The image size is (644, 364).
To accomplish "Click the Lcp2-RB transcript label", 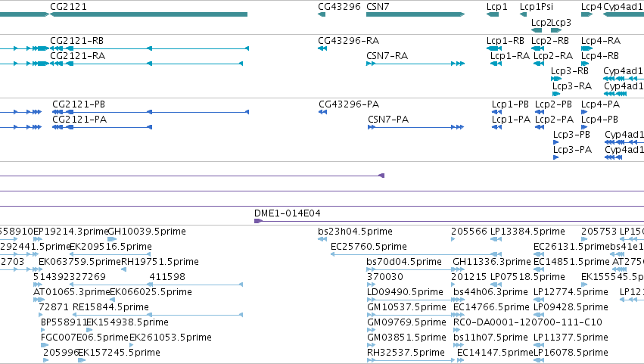I will coord(550,41).
